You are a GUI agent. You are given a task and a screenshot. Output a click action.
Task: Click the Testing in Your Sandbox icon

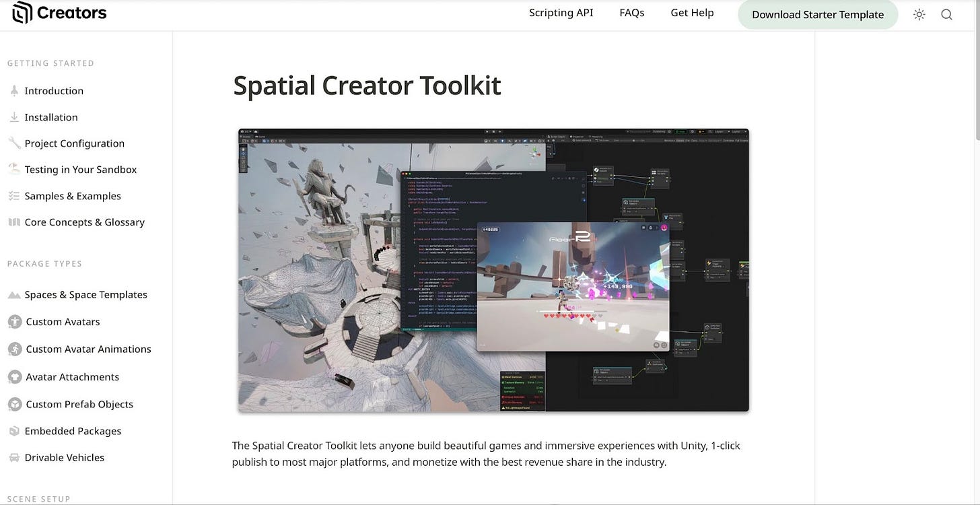[14, 169]
